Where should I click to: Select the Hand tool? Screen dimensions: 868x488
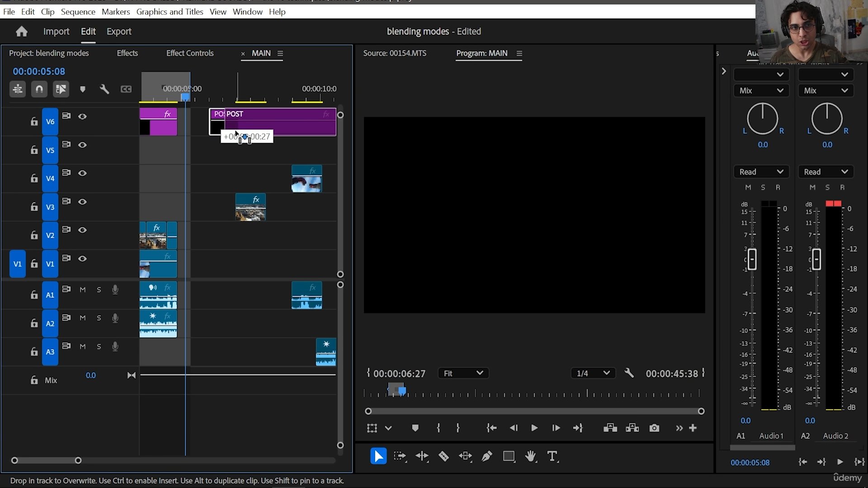(531, 457)
